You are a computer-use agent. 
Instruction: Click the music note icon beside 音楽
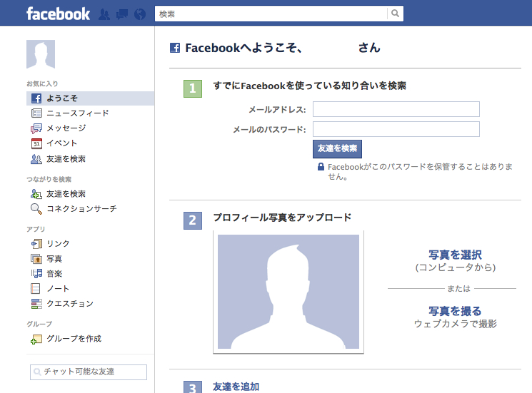[x=36, y=273]
